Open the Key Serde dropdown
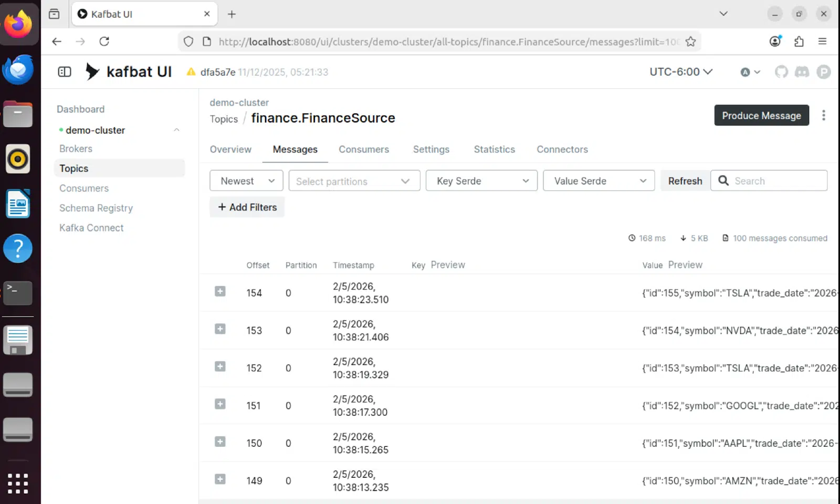Image resolution: width=840 pixels, height=504 pixels. click(x=481, y=181)
